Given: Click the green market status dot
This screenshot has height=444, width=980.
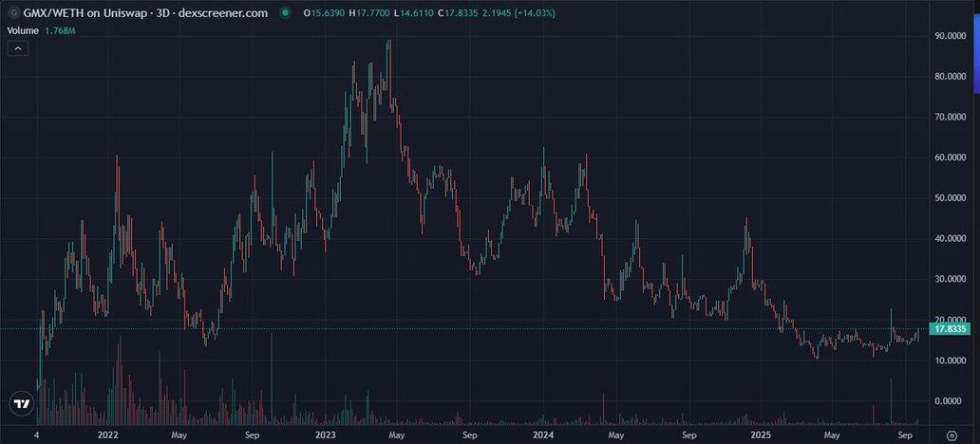Looking at the screenshot, I should point(286,12).
